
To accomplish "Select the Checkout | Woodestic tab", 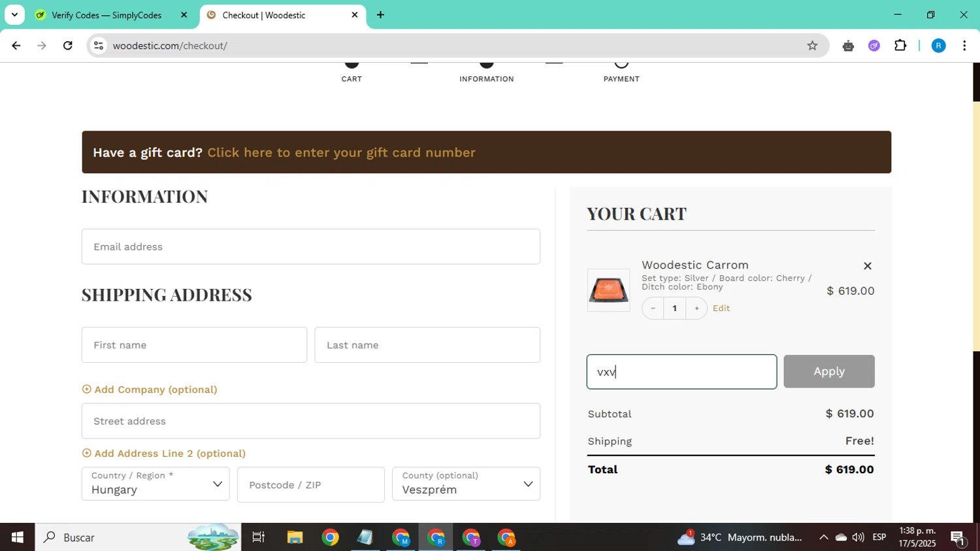I will click(x=263, y=15).
